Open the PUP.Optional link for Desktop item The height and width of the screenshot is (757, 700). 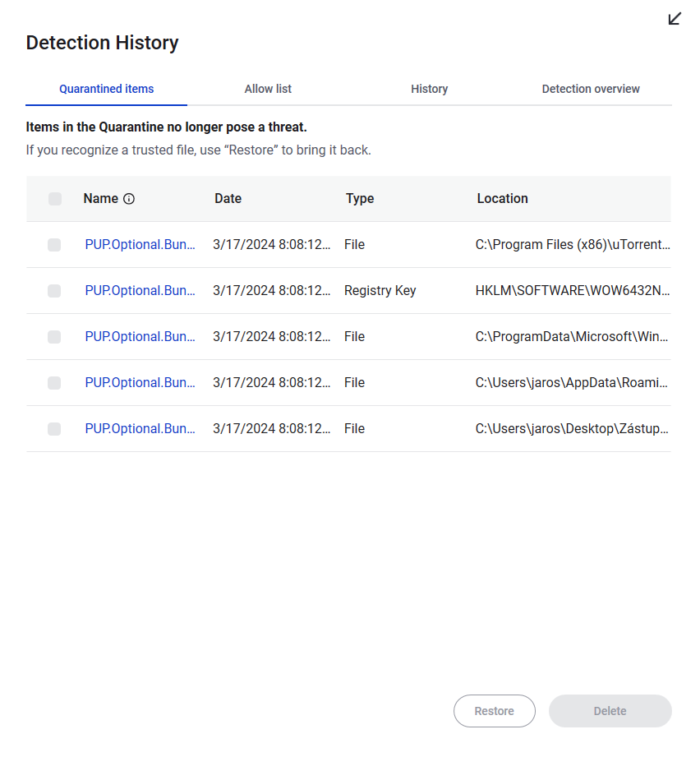pos(140,429)
